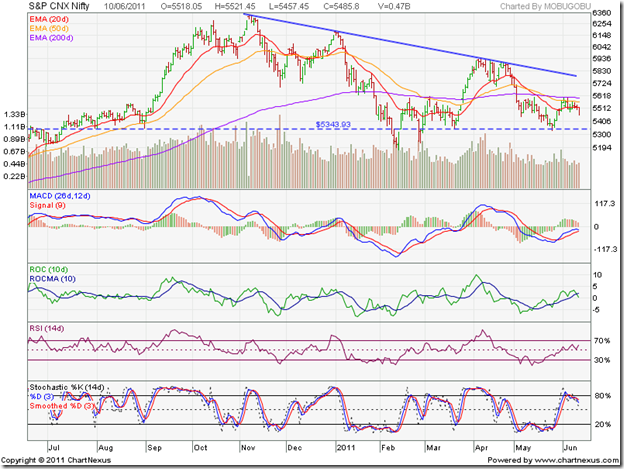Image resolution: width=624 pixels, height=469 pixels.
Task: Click the open value O=5518.05
Action: pyautogui.click(x=181, y=6)
